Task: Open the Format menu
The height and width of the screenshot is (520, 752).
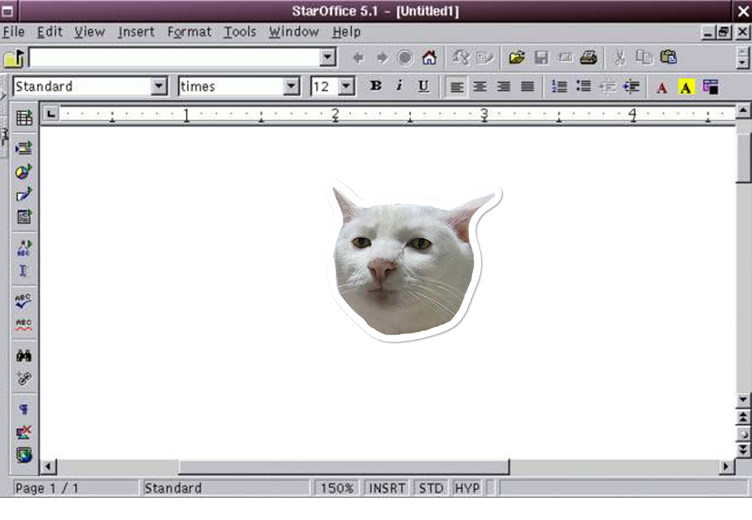Action: click(x=189, y=32)
